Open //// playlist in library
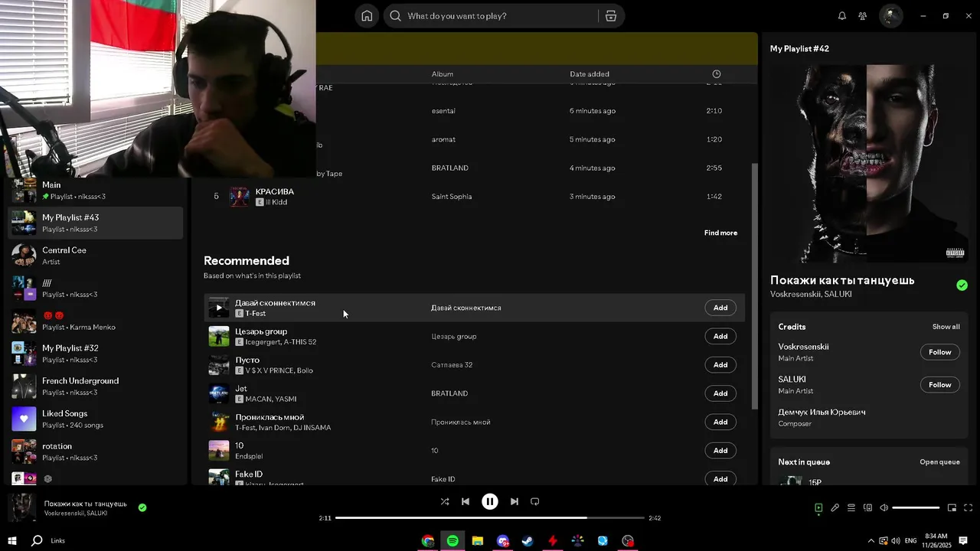This screenshot has width=980, height=551. (x=96, y=289)
